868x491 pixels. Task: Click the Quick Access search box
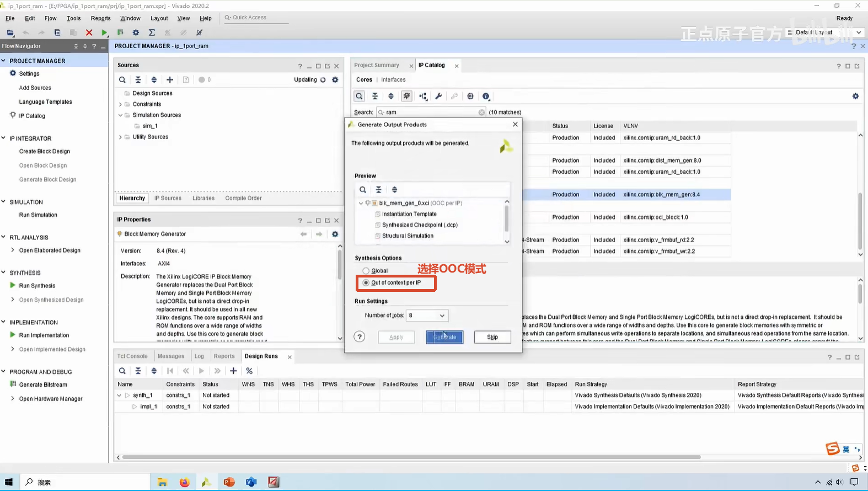255,18
